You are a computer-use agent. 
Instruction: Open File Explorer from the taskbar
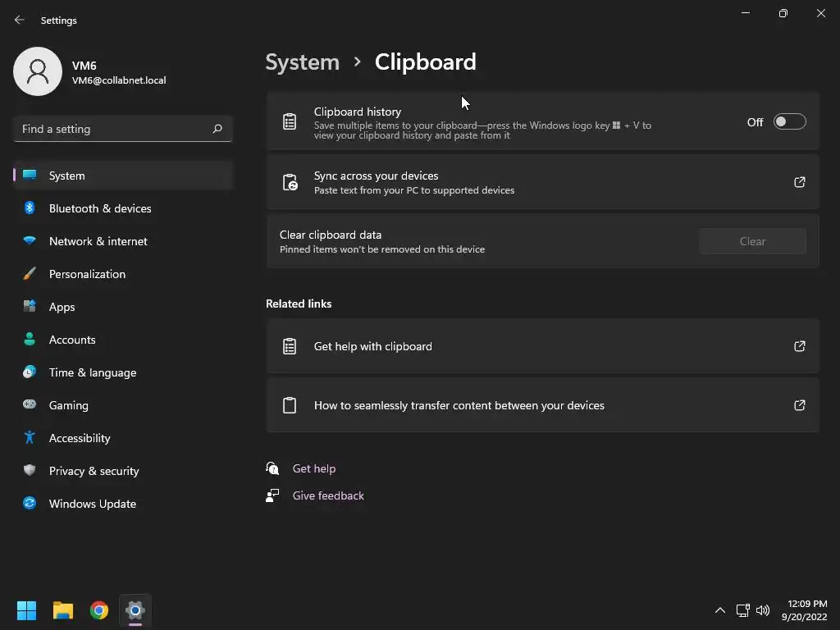[63, 610]
